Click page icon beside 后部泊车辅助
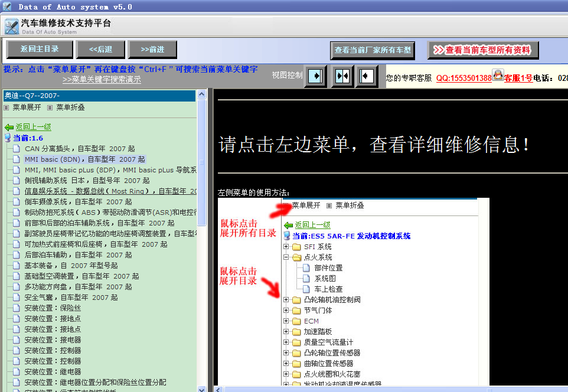568x392 pixels. (17, 254)
